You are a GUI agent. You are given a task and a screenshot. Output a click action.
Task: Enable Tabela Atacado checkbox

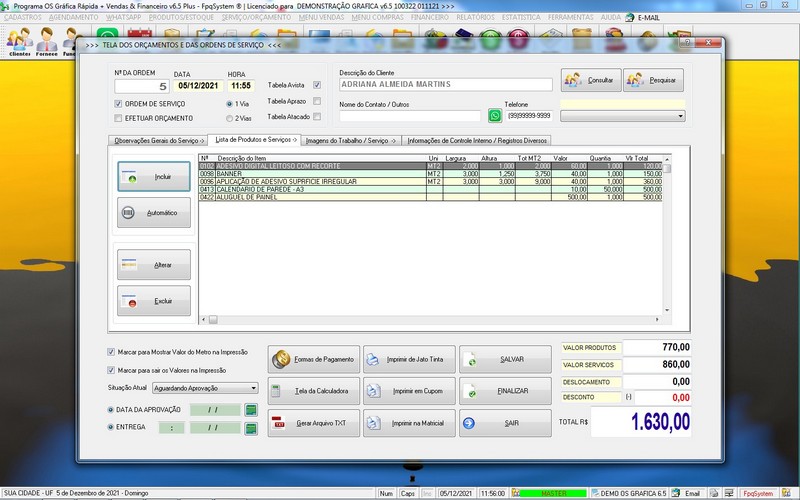click(x=317, y=116)
